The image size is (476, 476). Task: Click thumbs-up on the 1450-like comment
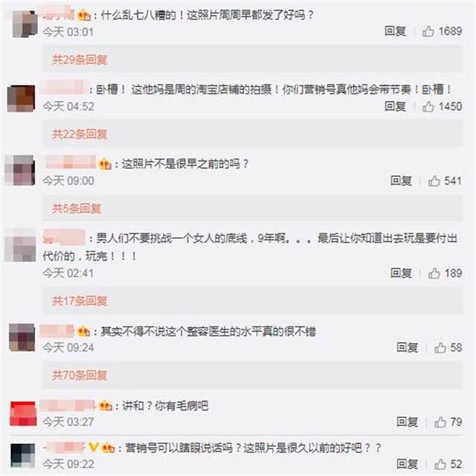[428, 106]
